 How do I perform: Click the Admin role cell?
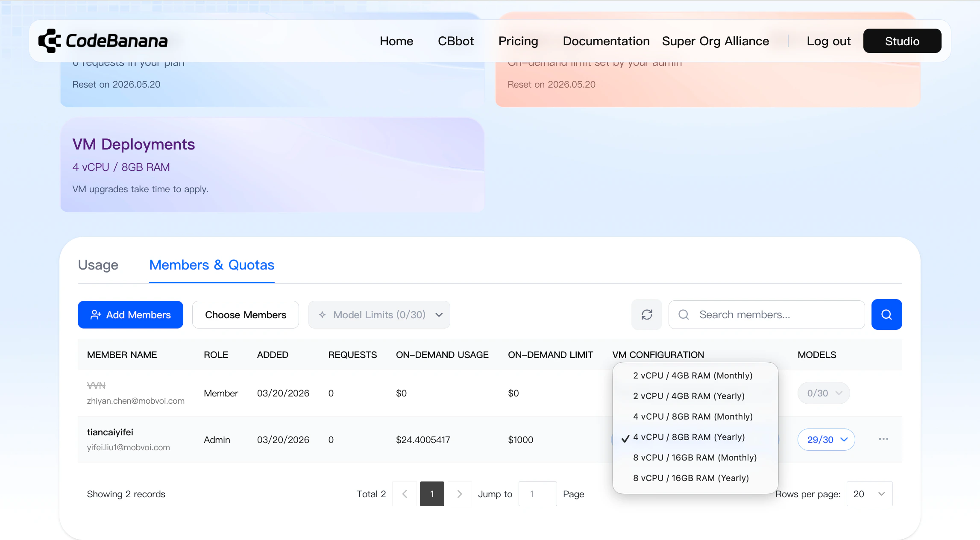[x=217, y=440]
